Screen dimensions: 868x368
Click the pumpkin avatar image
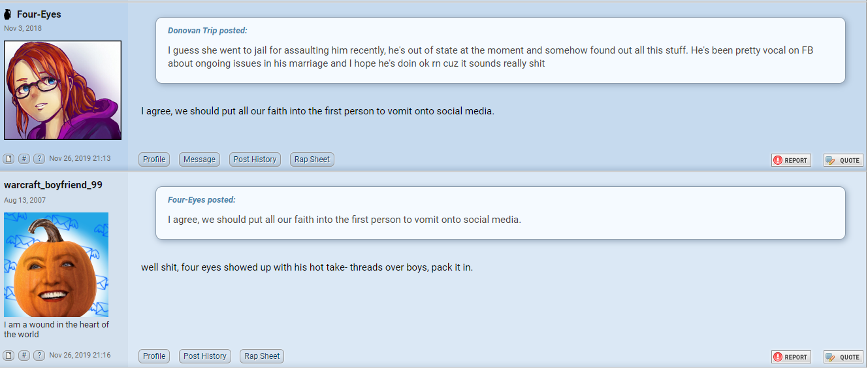click(x=56, y=265)
